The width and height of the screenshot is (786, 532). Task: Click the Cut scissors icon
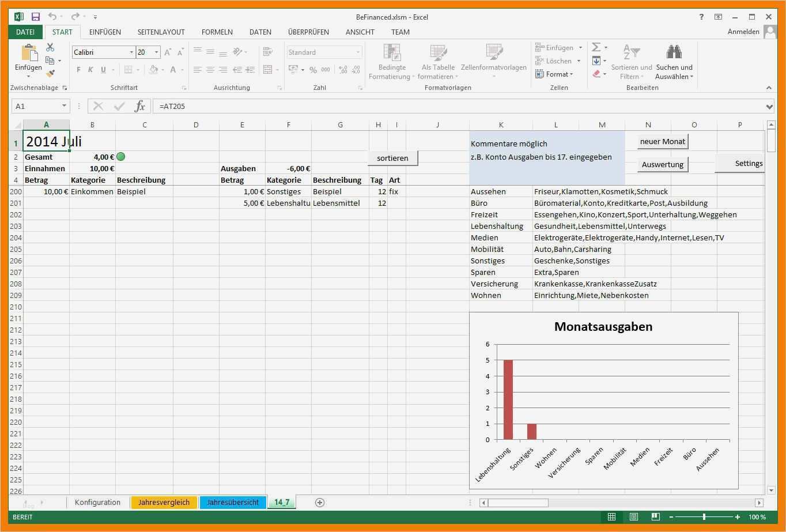[x=50, y=48]
